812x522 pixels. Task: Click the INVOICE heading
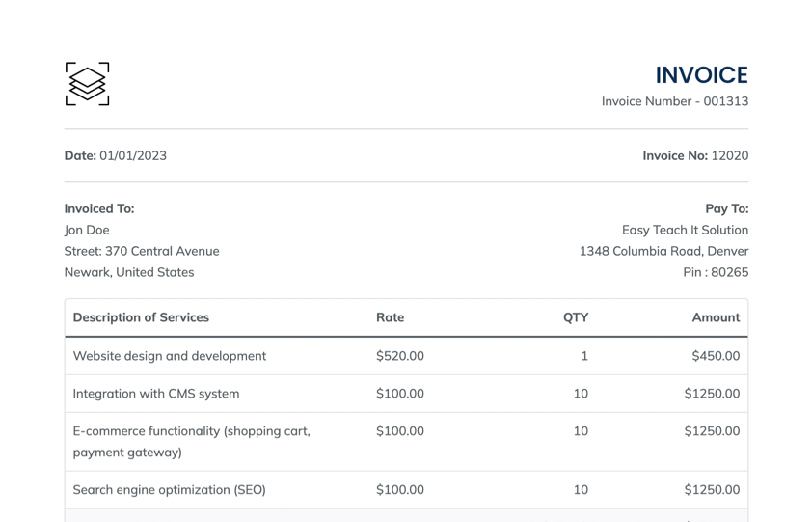pos(701,75)
